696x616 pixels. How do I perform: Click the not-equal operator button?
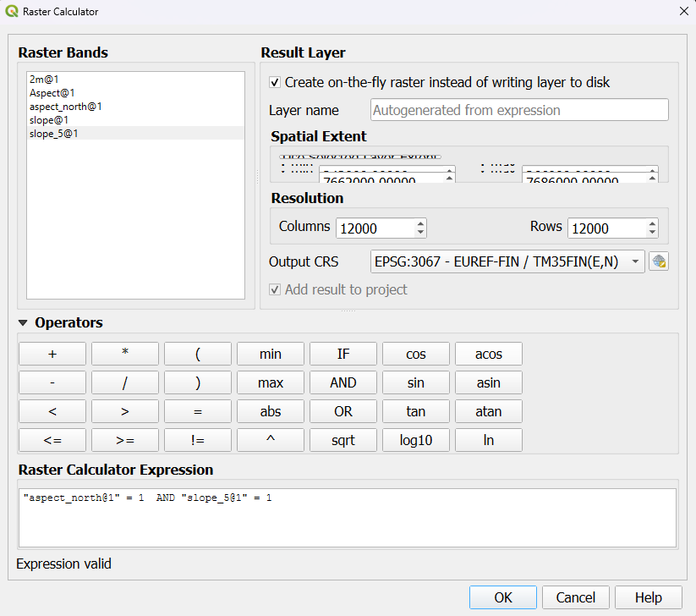198,440
